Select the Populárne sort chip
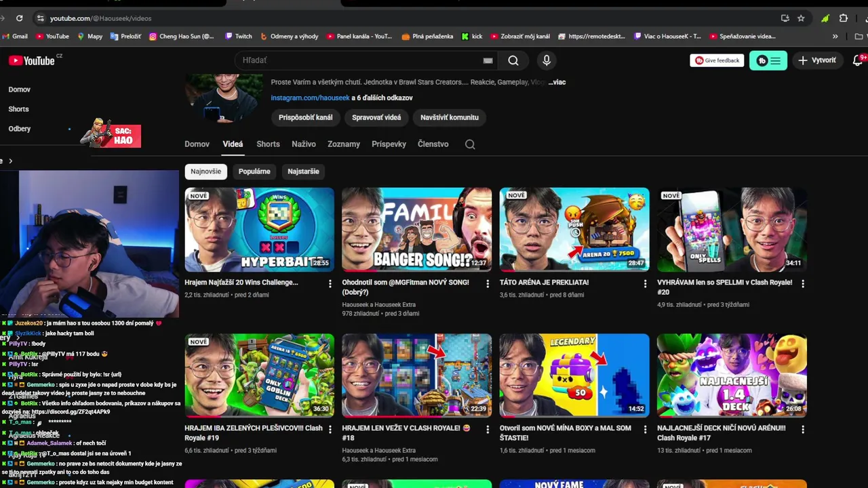 (254, 171)
